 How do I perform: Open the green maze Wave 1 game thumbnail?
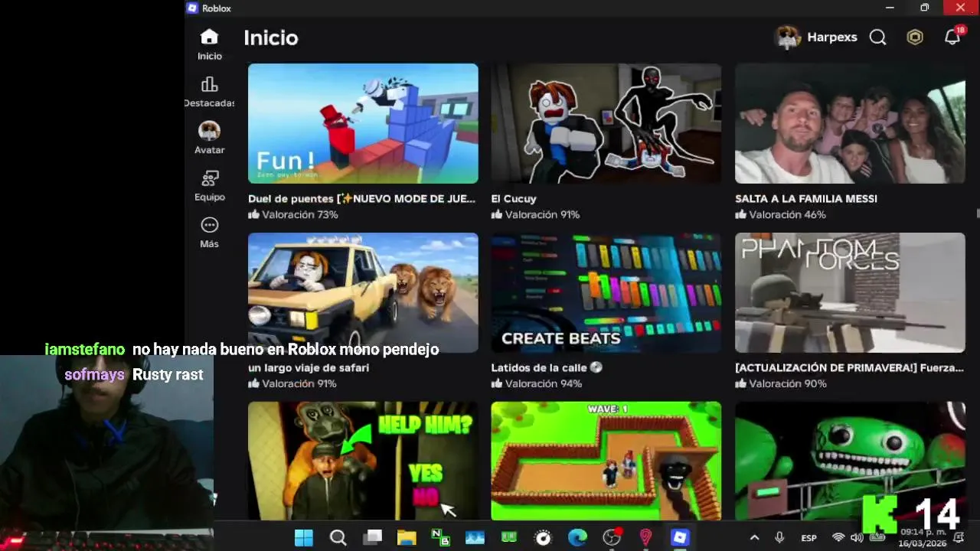tap(606, 461)
